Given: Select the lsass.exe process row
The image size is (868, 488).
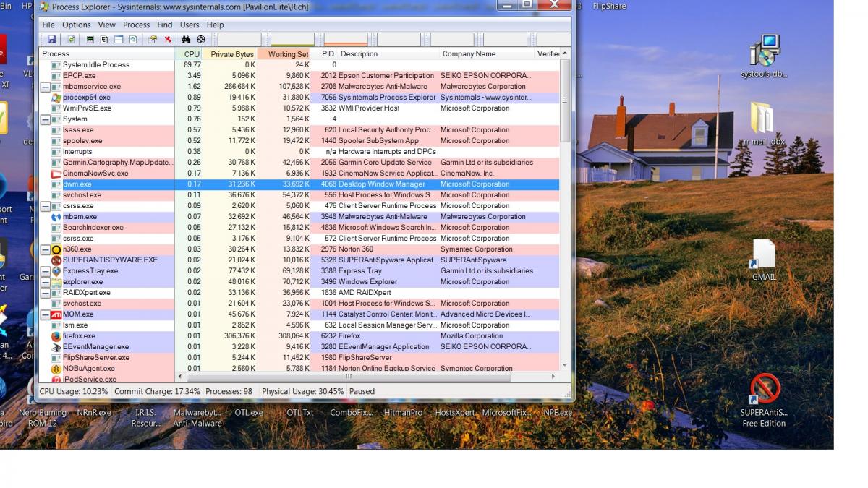Looking at the screenshot, I should click(299, 130).
